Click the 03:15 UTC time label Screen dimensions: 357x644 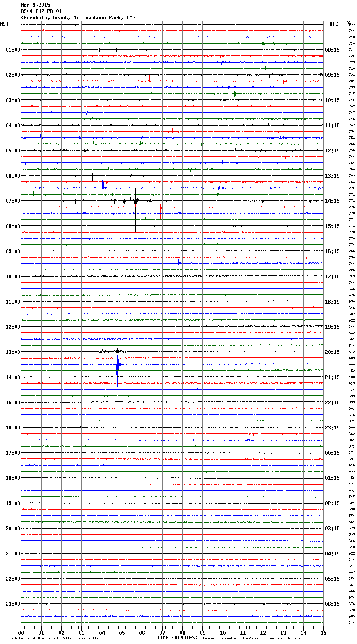(x=332, y=529)
